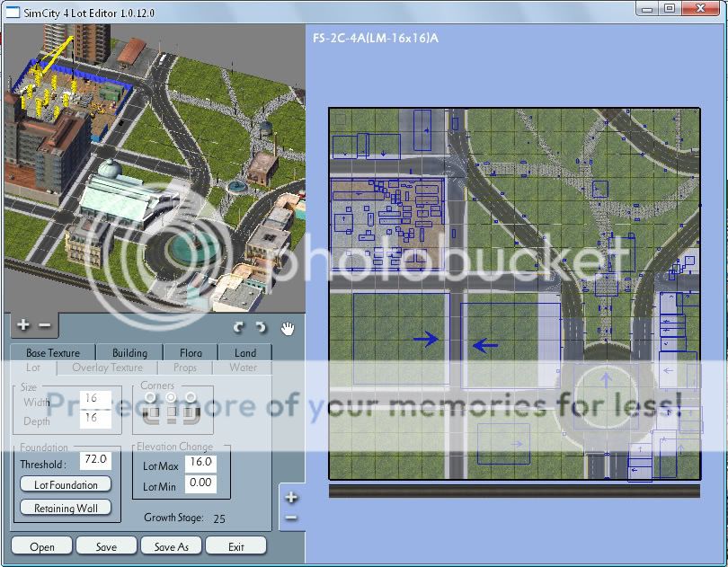
Task: Click the Depth size field
Action: pos(95,419)
